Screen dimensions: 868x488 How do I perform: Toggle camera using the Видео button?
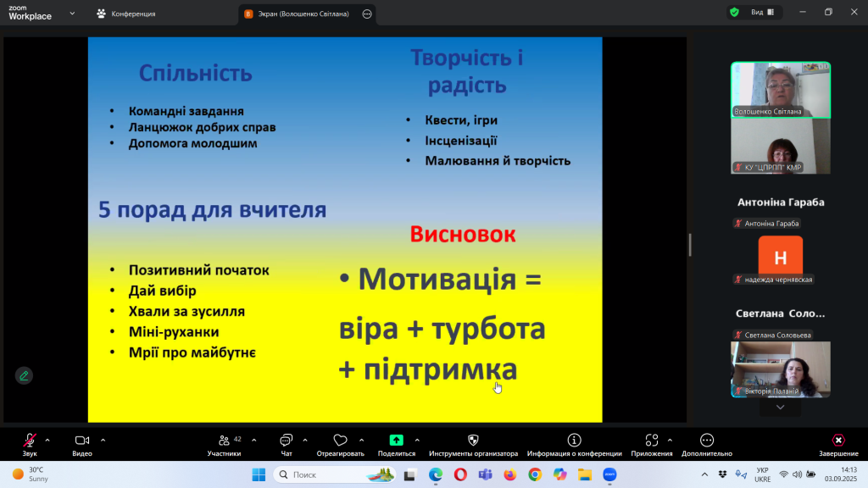coord(82,441)
